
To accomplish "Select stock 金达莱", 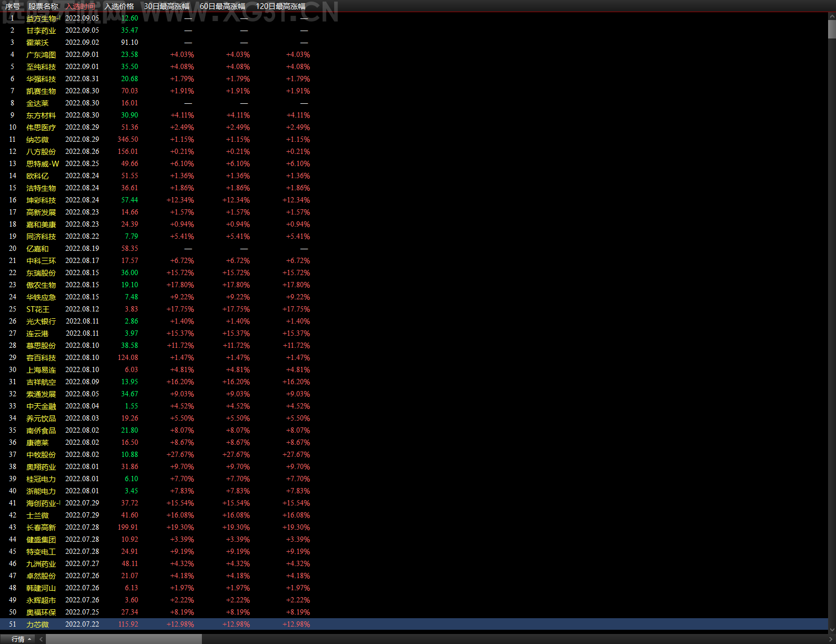I will (x=37, y=103).
